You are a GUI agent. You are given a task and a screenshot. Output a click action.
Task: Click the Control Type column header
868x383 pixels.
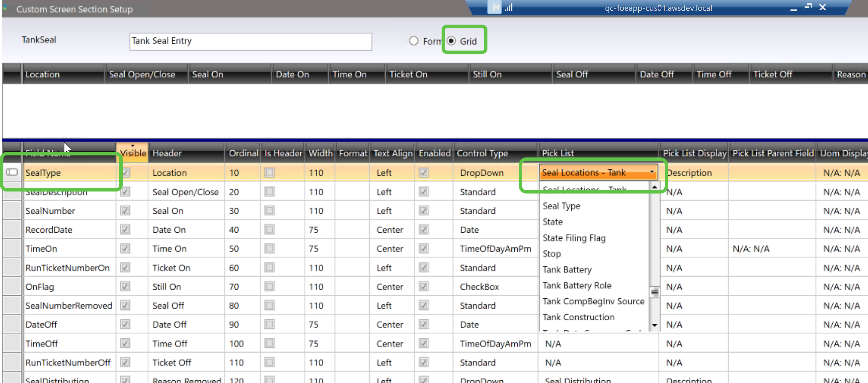pos(482,153)
